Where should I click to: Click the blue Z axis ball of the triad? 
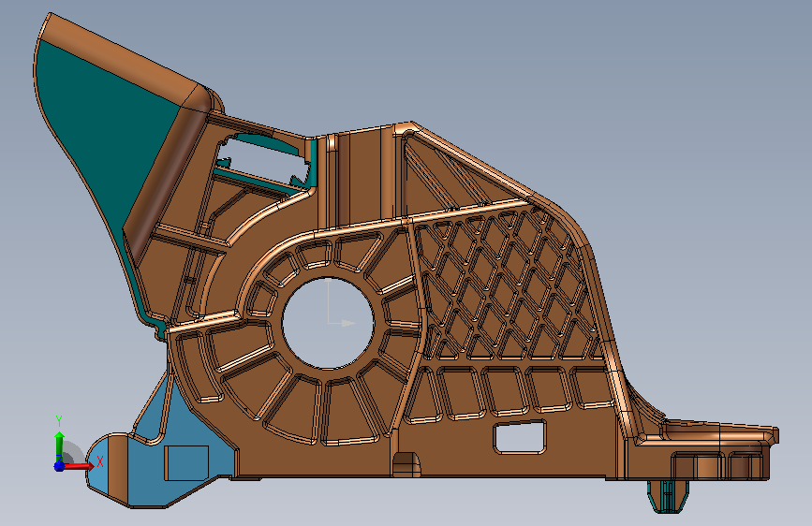[59, 466]
